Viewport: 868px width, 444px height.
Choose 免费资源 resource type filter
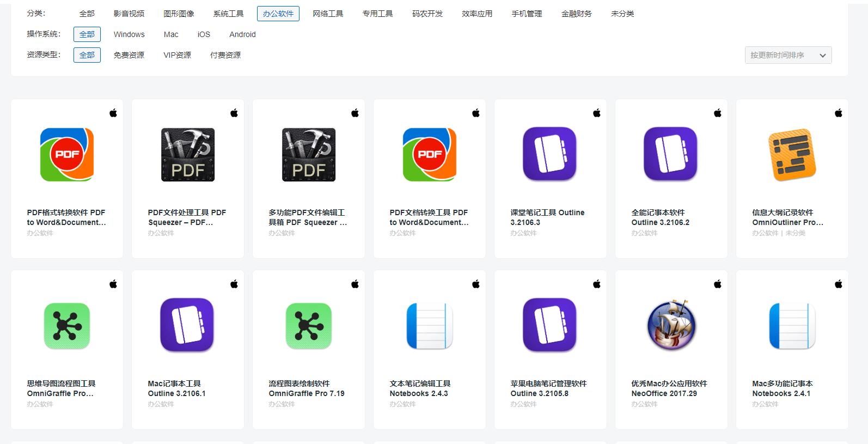[x=129, y=55]
